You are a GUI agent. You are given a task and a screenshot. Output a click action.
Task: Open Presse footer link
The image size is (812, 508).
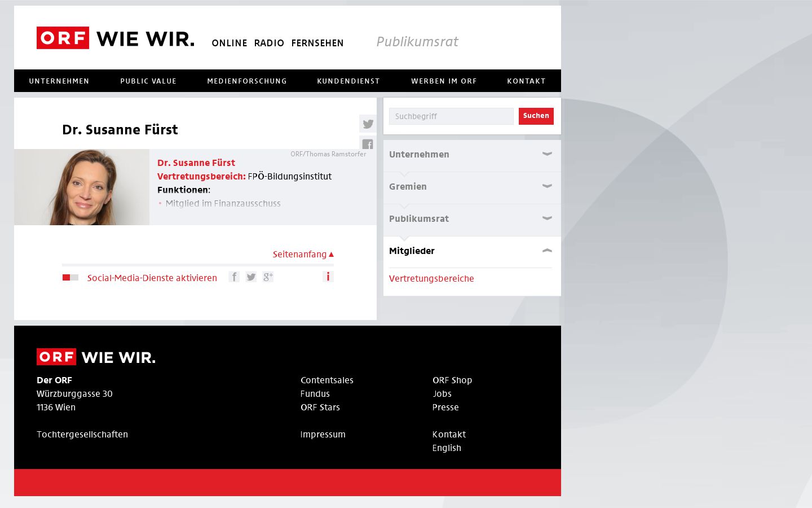tap(445, 407)
